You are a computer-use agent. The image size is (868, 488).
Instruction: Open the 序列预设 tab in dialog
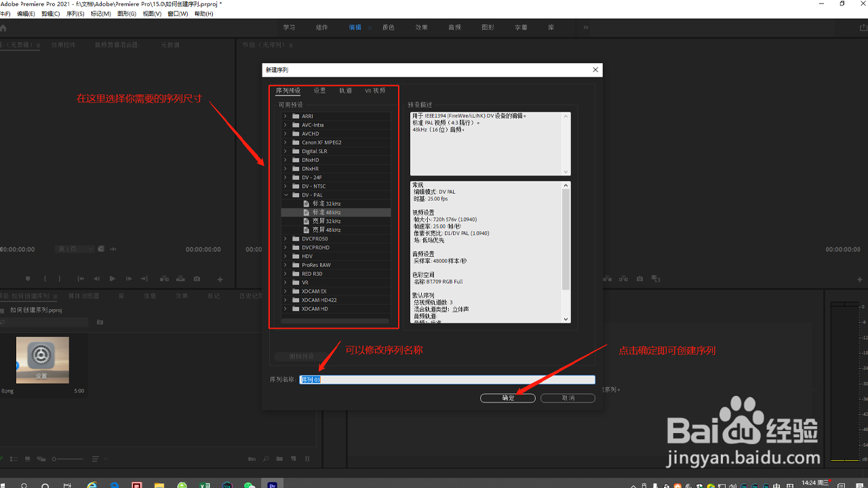[288, 90]
